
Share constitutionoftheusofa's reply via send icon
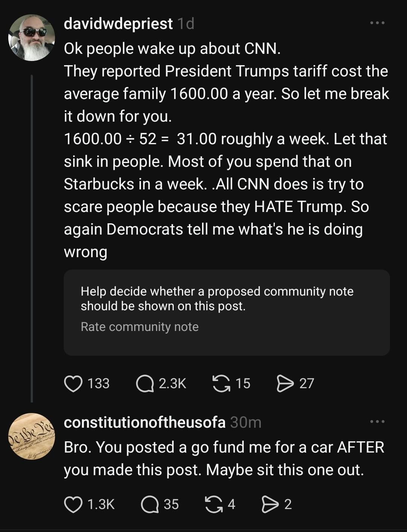[x=270, y=505]
